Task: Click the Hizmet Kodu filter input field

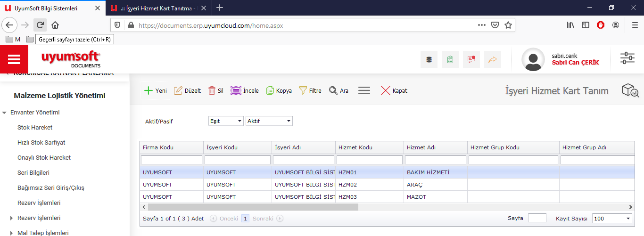Action: click(370, 160)
